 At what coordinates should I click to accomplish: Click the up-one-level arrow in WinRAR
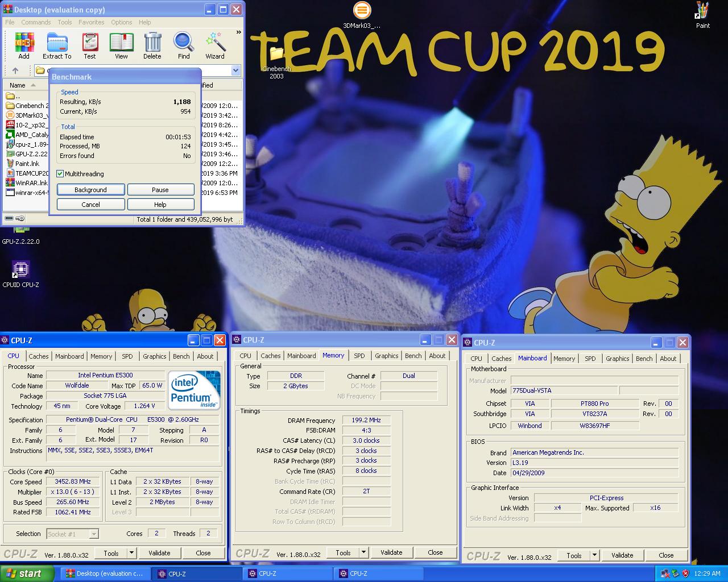tap(15, 70)
